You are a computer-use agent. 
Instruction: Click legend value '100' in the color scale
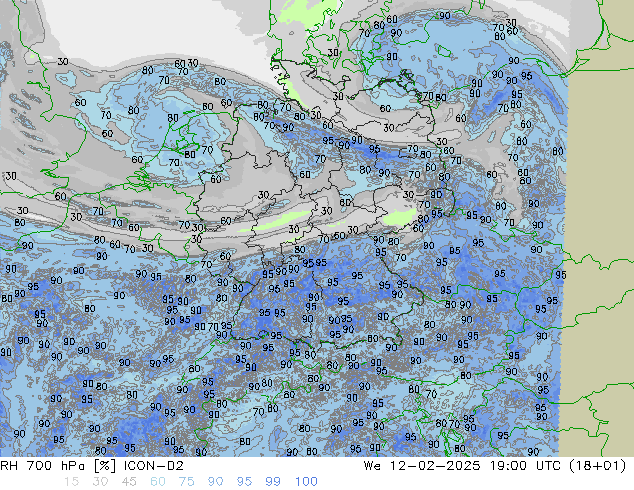(306, 482)
